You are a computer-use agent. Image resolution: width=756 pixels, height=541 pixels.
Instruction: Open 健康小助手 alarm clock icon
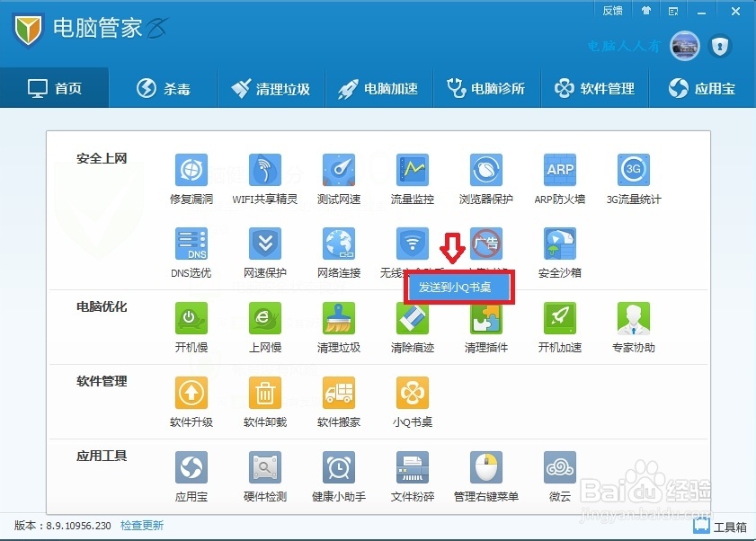coord(339,467)
